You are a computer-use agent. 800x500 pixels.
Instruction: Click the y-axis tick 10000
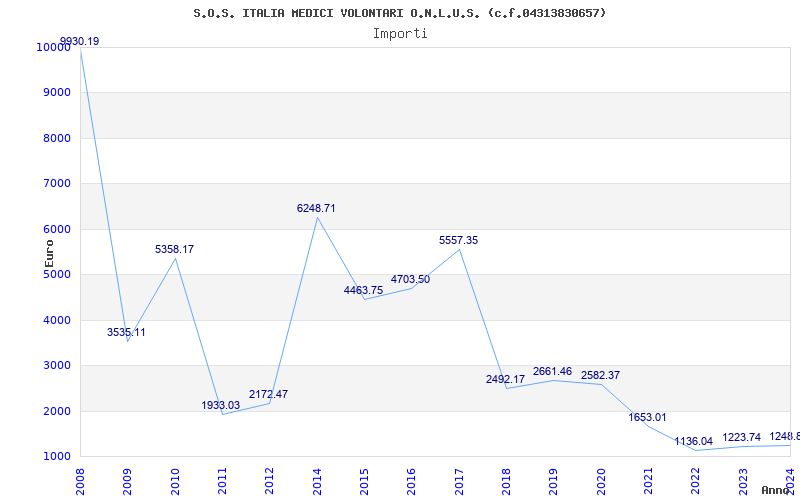(53, 47)
